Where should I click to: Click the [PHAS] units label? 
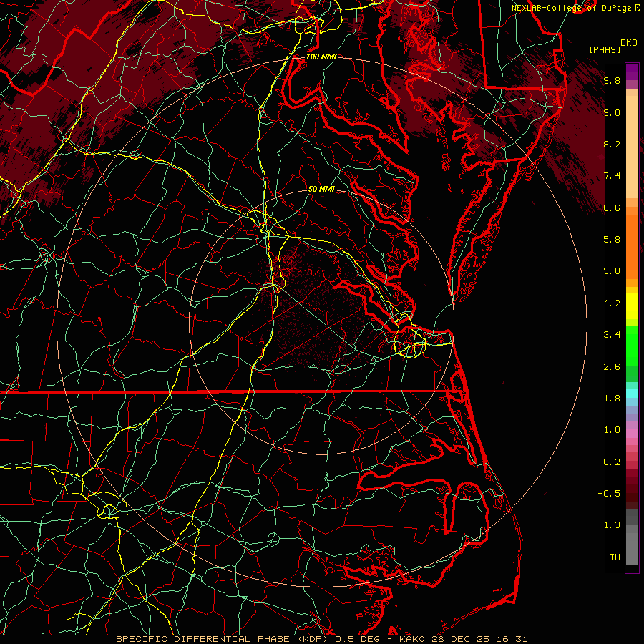click(605, 49)
